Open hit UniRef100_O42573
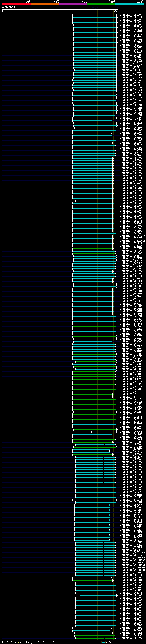This screenshot has width=146, height=644. click(131, 593)
